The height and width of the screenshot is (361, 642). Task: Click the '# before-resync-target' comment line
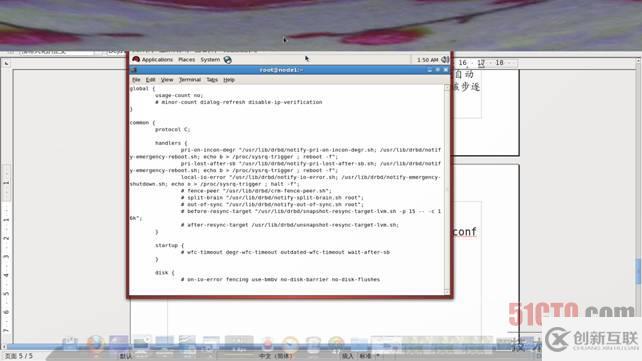[311, 211]
